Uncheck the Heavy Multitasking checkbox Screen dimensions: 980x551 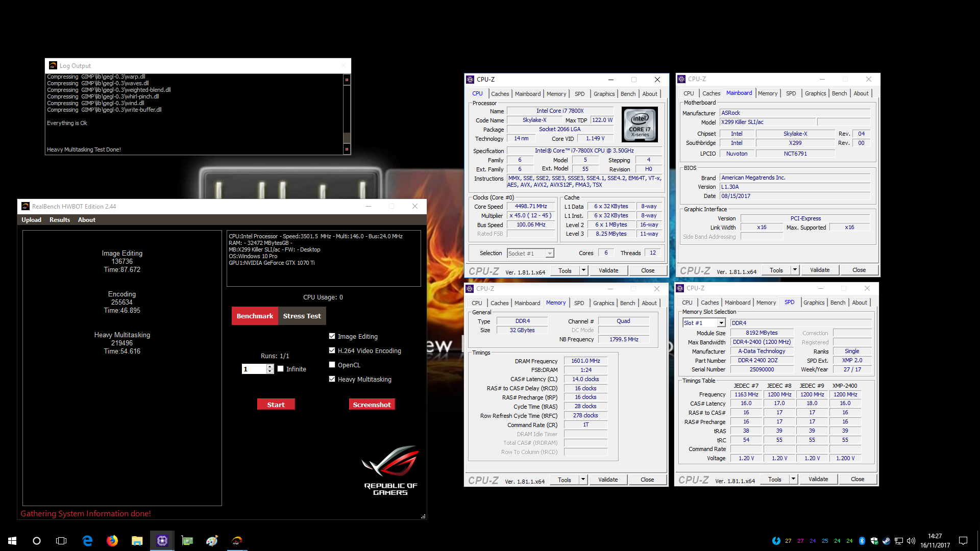[x=332, y=379]
